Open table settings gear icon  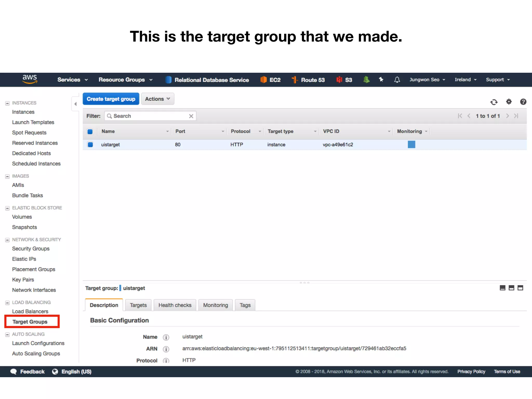coord(509,102)
